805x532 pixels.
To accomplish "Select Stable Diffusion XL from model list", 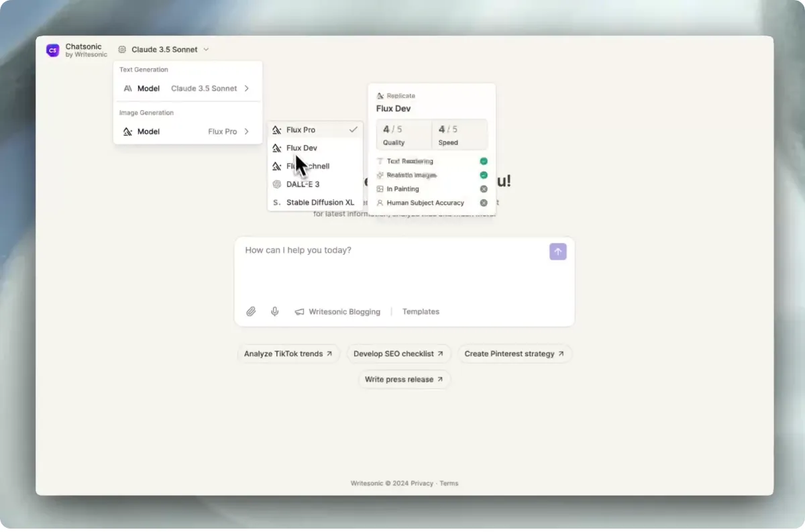I will click(x=315, y=203).
